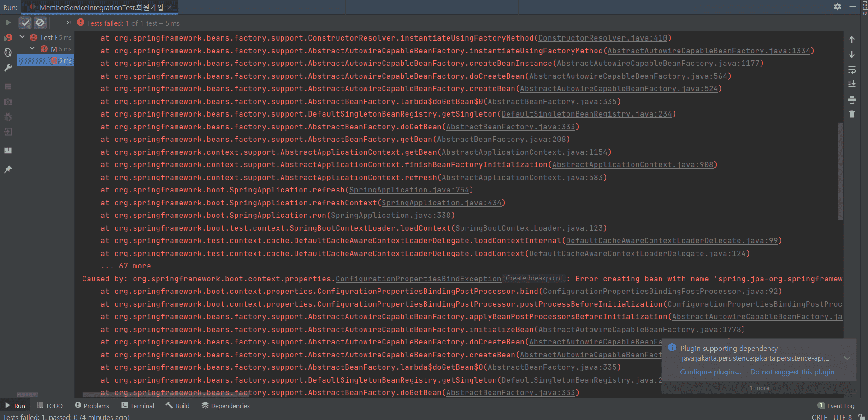Open ConfigurationPropertiesBindingPostProcessor.java:92 link
Viewport: 868px width, 420px height.
[x=660, y=292]
